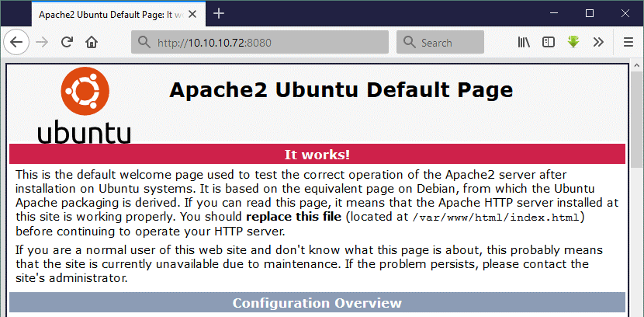Image resolution: width=644 pixels, height=317 pixels.
Task: Open the green download arrow extension
Action: [573, 42]
